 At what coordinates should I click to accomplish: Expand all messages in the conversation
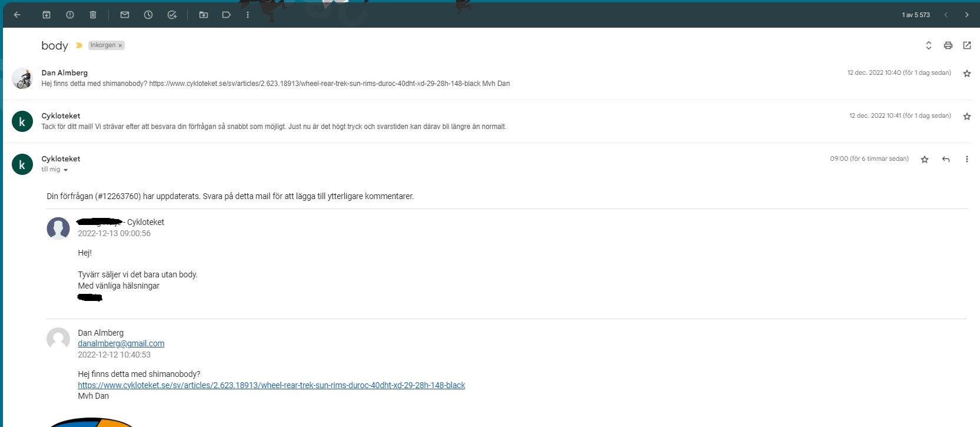coord(928,45)
